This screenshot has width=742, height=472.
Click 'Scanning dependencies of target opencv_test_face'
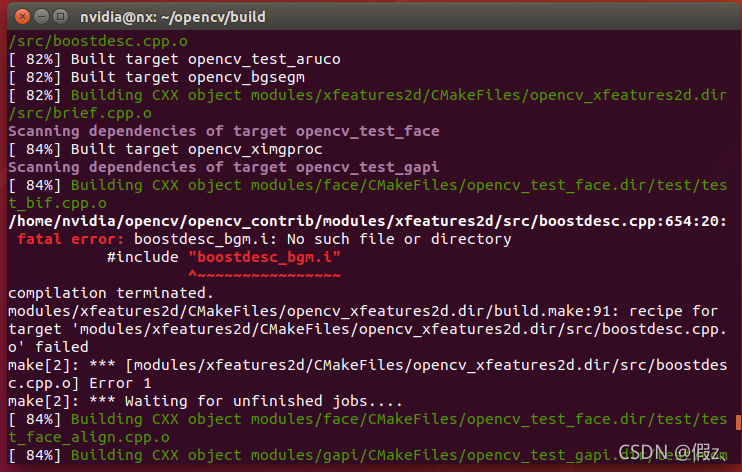(224, 131)
